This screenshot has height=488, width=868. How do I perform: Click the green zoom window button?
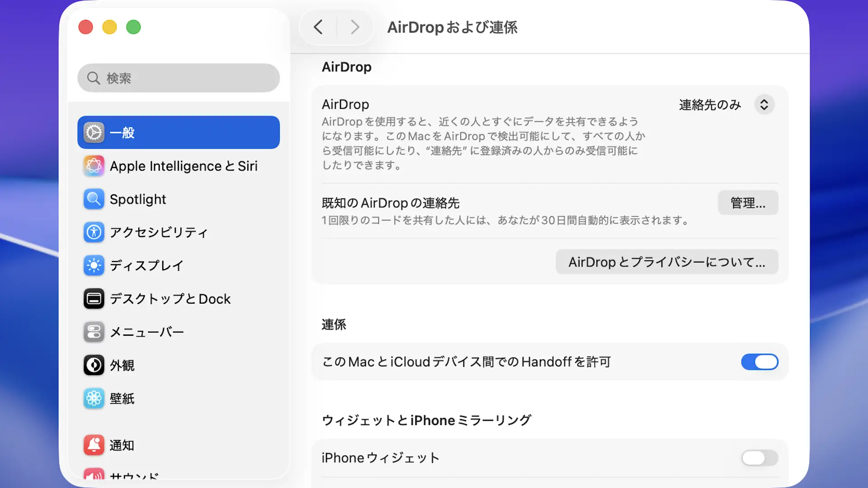[133, 27]
